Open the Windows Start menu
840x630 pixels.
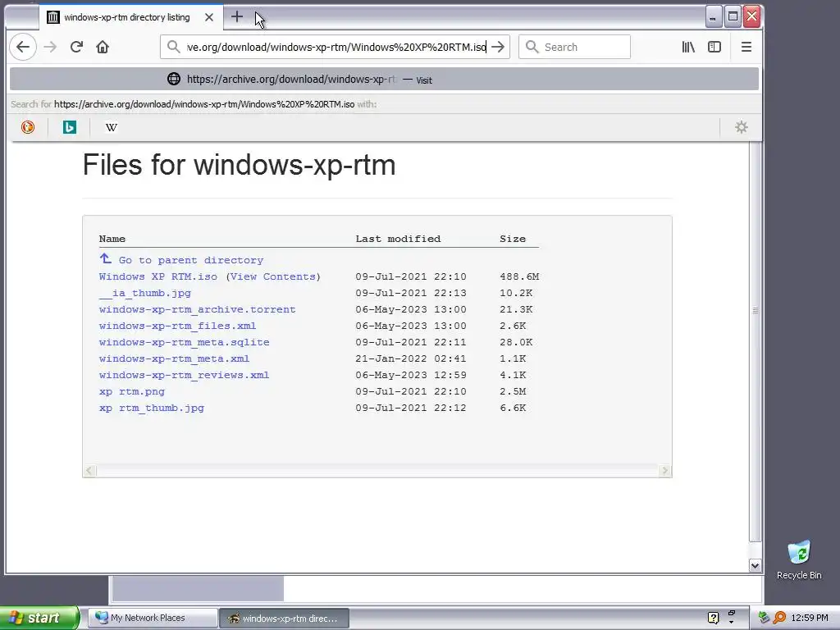point(39,618)
